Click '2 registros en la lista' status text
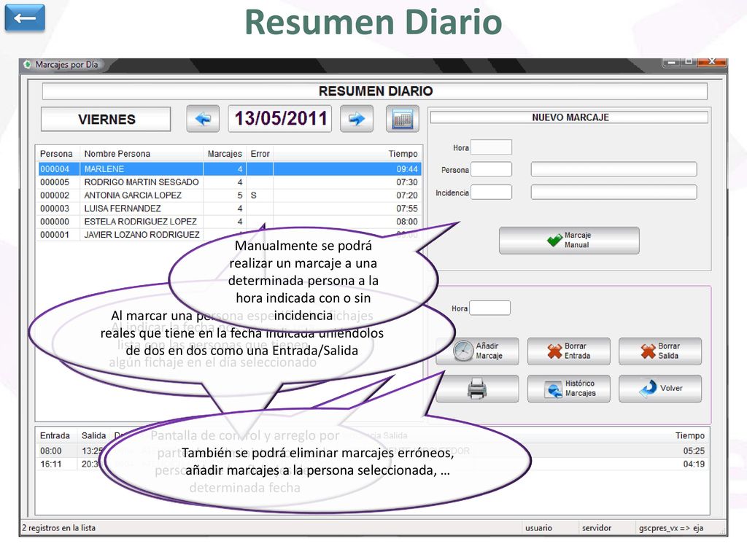This screenshot has width=747, height=560. 58,528
